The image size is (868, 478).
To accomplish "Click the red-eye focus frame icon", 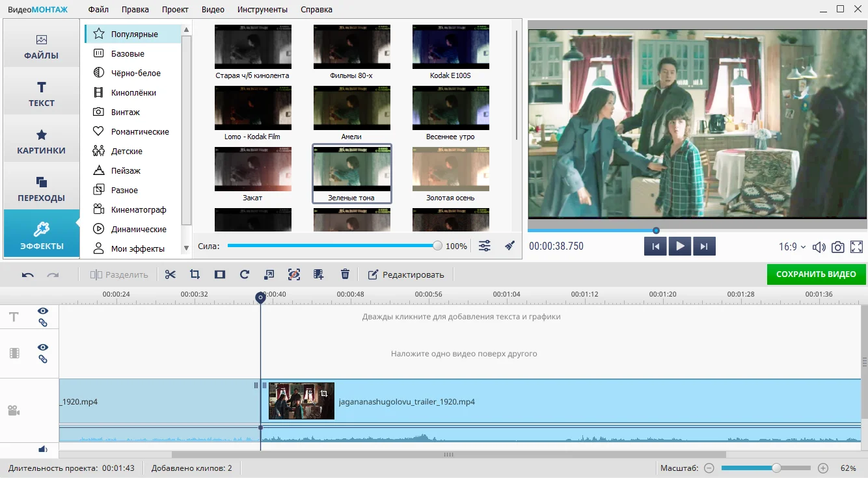I will coord(294,274).
